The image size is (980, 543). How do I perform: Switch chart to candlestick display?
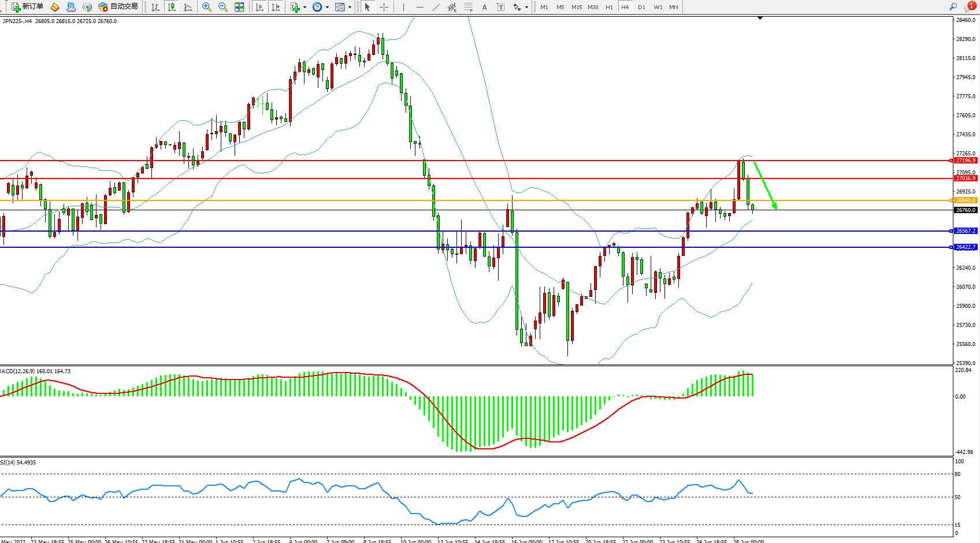(x=172, y=7)
